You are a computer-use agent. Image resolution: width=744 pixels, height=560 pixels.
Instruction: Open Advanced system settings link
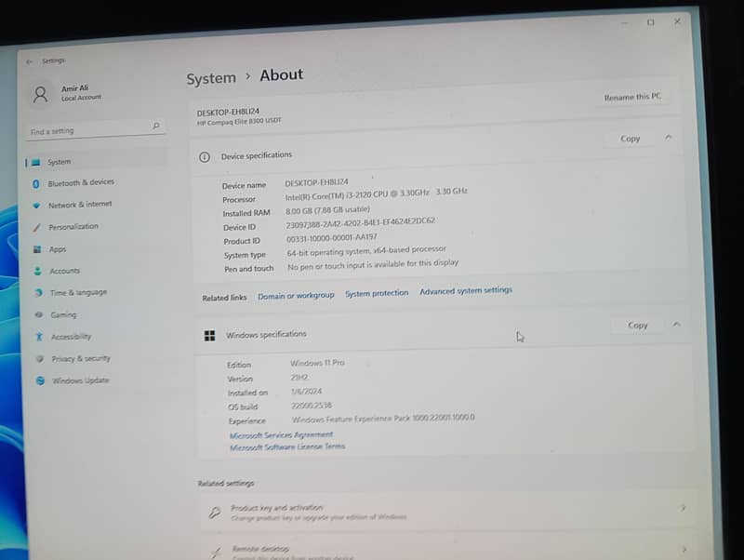(x=465, y=291)
